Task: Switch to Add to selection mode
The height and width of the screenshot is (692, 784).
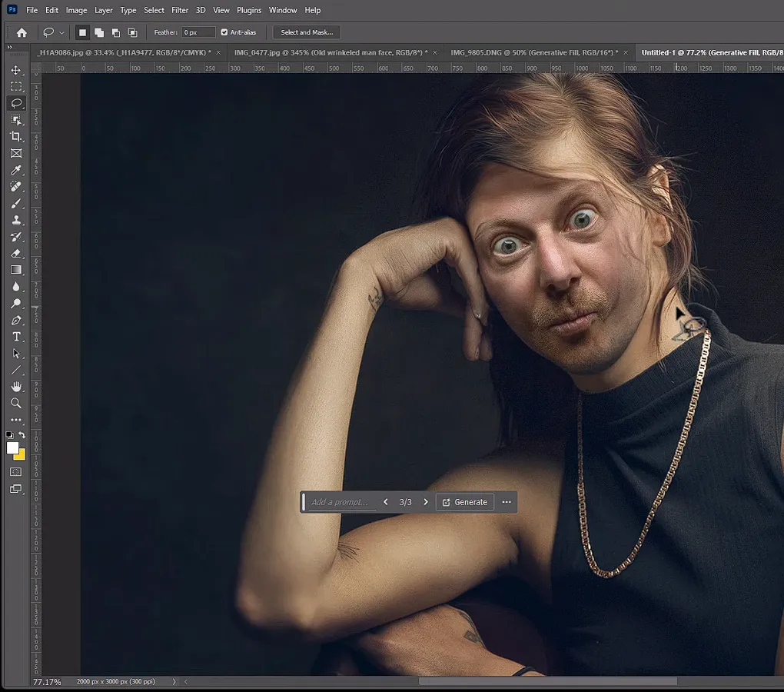Action: (99, 32)
